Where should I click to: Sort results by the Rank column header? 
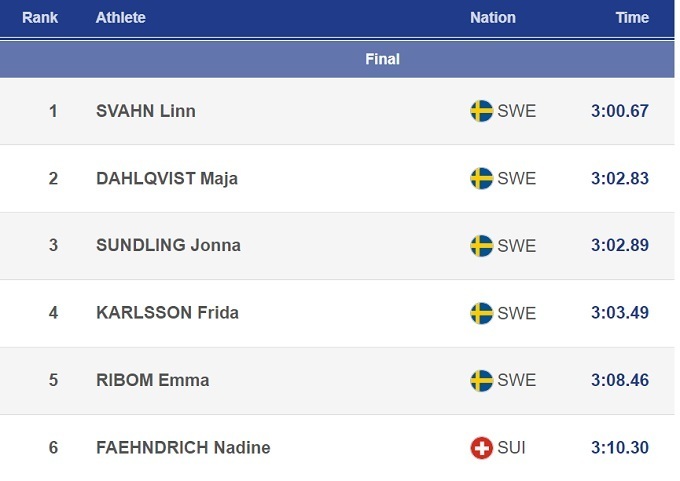point(40,18)
